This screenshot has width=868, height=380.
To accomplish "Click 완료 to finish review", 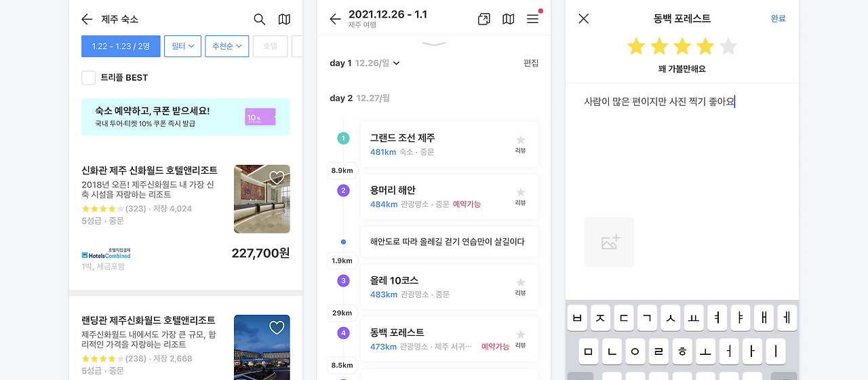I will point(778,19).
